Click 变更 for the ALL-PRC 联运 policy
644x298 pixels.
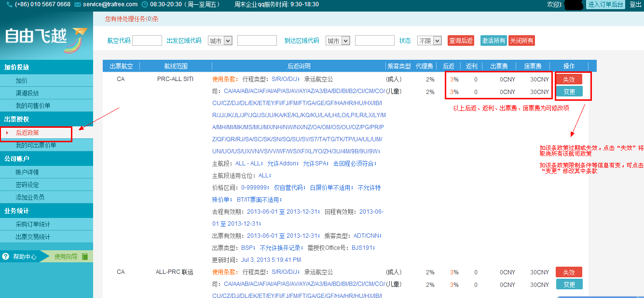pyautogui.click(x=569, y=284)
